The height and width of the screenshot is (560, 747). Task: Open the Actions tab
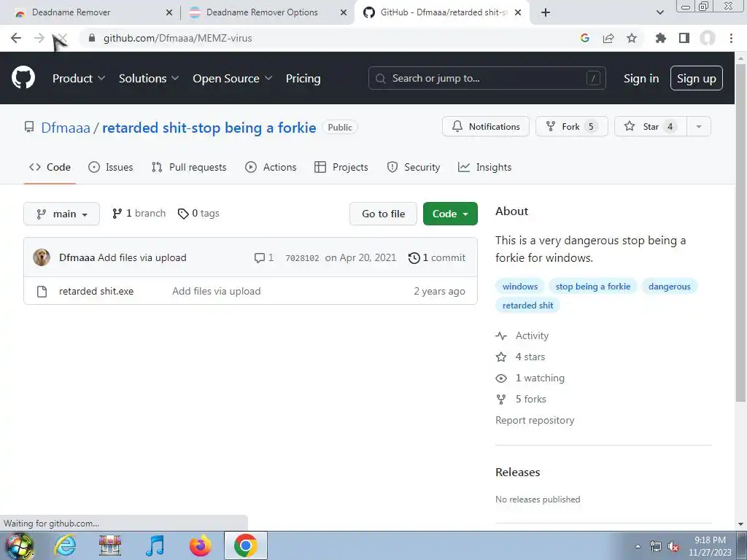point(271,167)
